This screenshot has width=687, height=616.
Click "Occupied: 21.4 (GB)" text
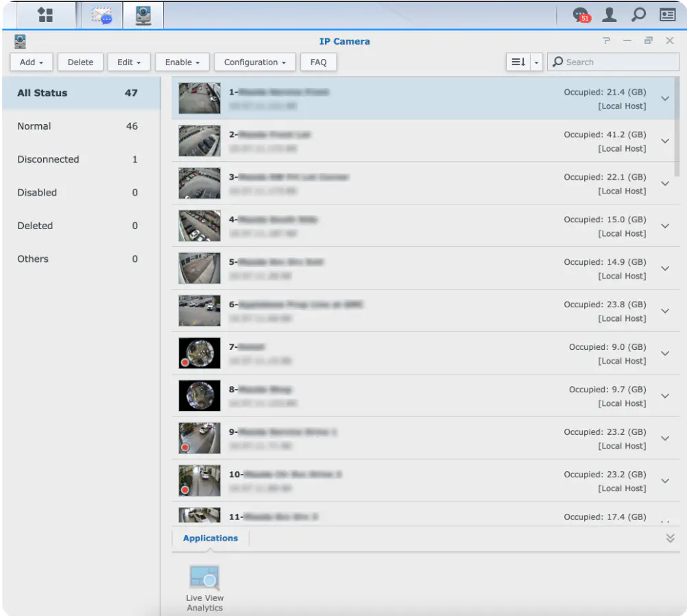605,92
